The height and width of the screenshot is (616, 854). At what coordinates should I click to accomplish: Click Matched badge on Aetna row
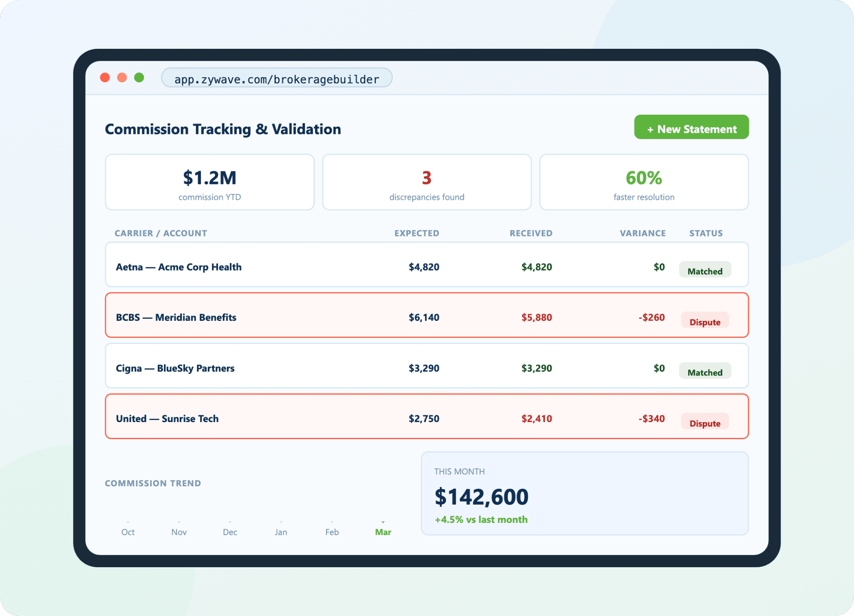(x=705, y=271)
